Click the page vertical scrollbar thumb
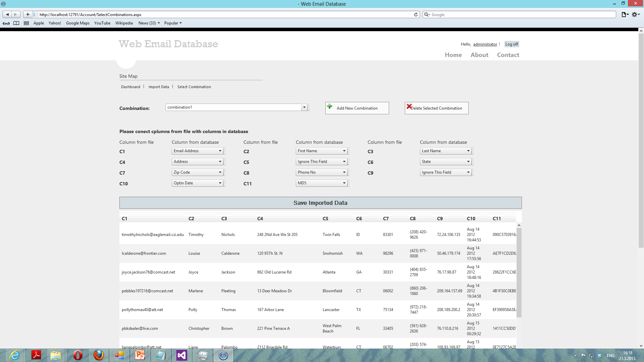The height and width of the screenshot is (362, 644). [641, 140]
